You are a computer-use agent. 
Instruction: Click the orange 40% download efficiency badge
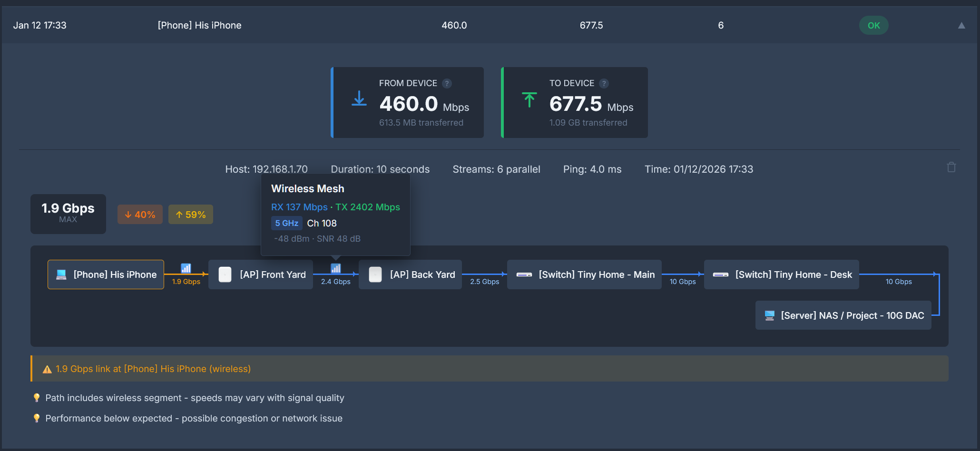point(140,215)
